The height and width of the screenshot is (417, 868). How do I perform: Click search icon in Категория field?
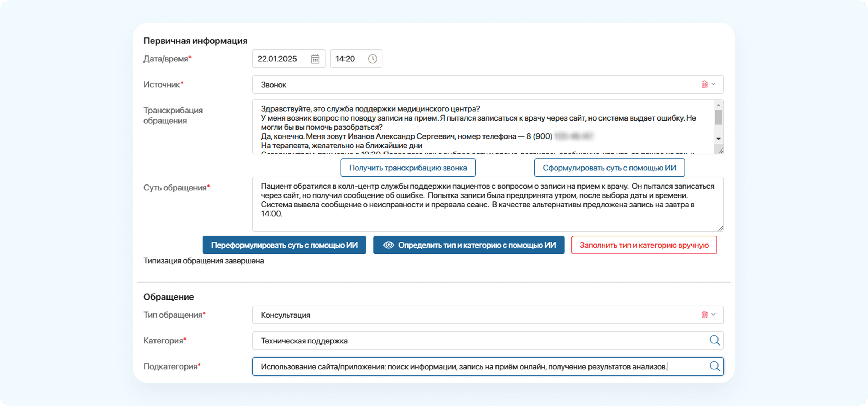pyautogui.click(x=715, y=341)
